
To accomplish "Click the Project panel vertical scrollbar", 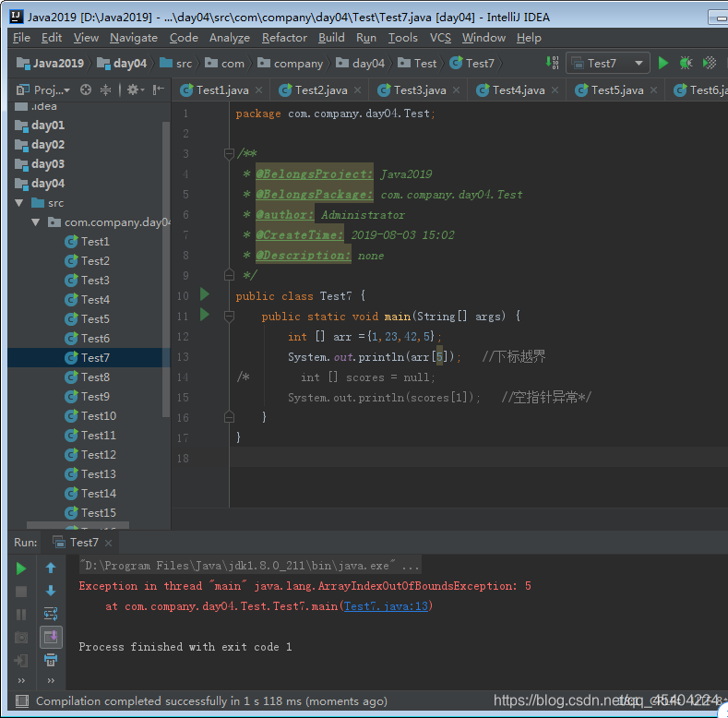I will 166,269.
